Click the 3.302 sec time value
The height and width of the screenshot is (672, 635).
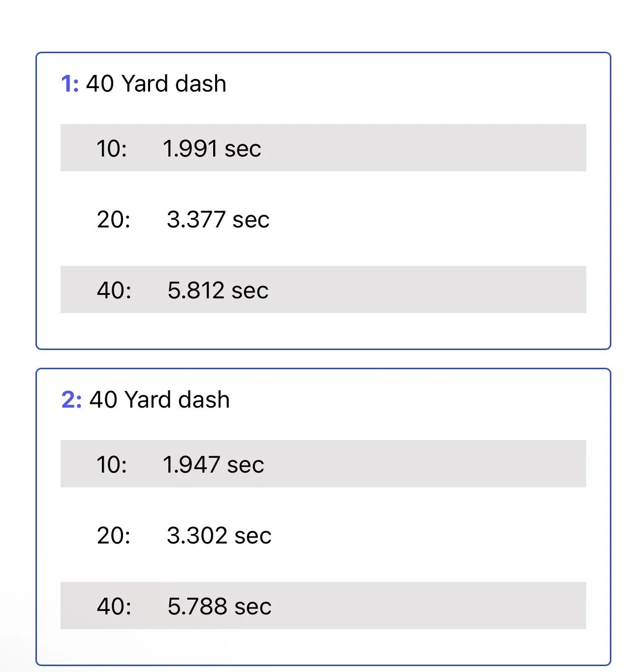tap(219, 536)
